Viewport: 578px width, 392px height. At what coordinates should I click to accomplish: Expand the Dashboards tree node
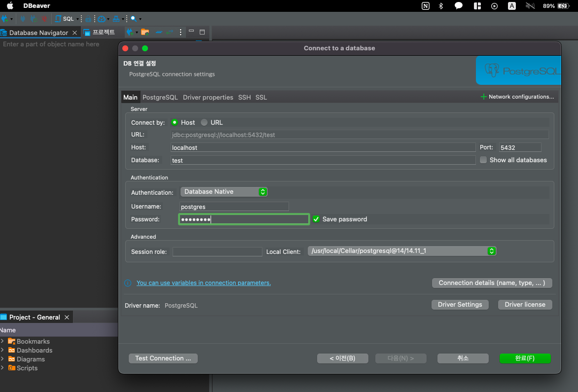click(2, 350)
